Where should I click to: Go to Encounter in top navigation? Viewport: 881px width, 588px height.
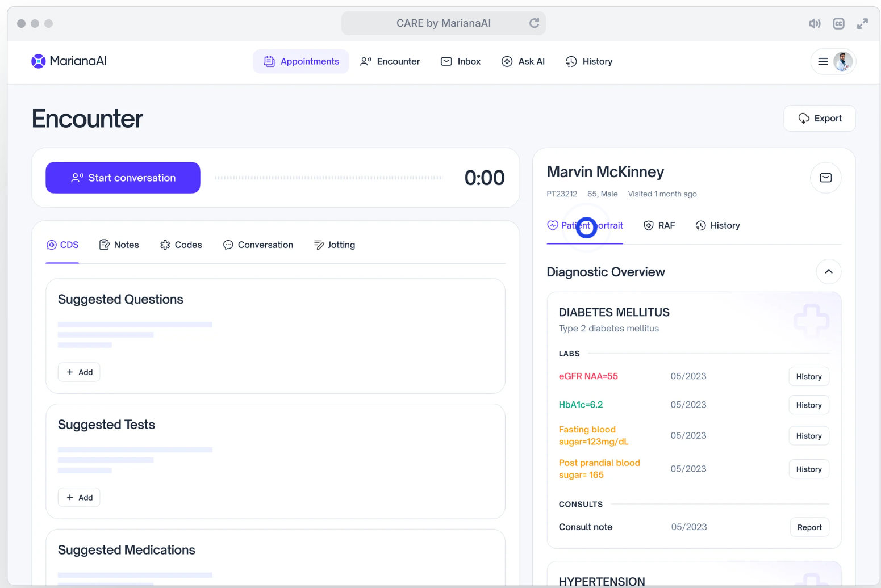click(390, 61)
